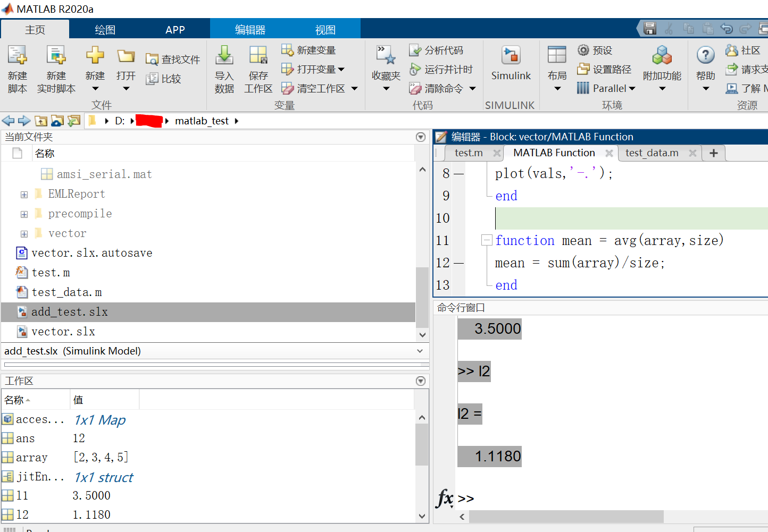Click the matlab_test folder in the path
The image size is (768, 532).
[202, 121]
